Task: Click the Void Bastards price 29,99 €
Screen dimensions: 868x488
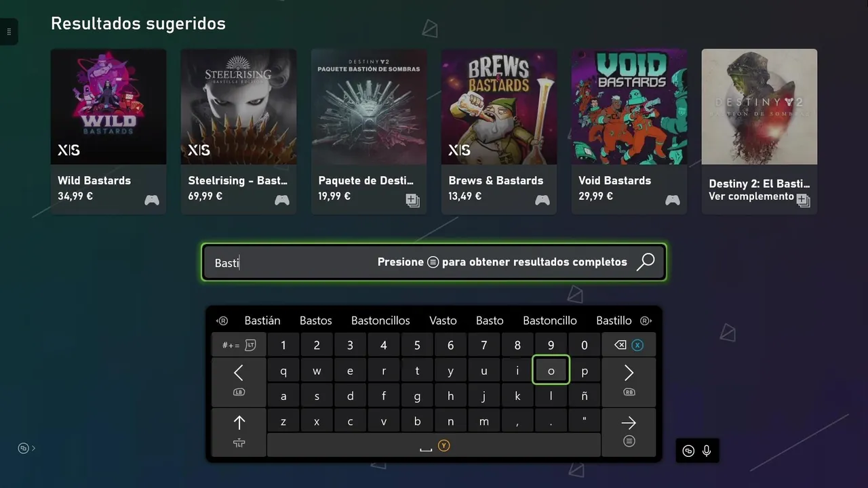Action: coord(595,197)
